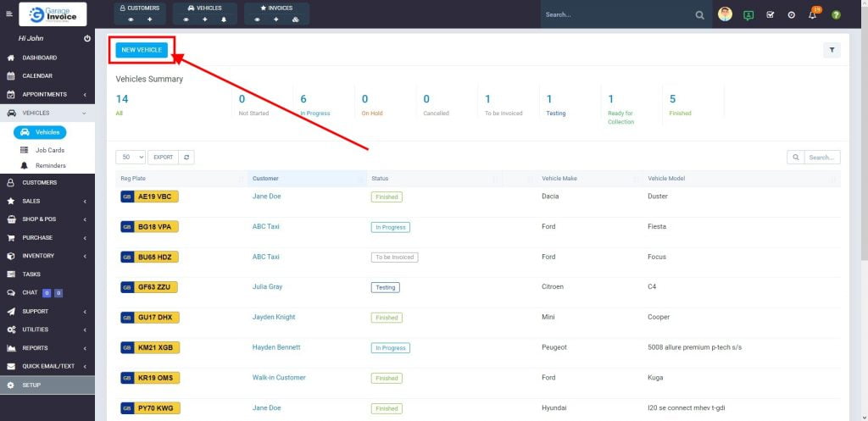This screenshot has height=421, width=868.
Task: Click the hamburger menu icon beside the logo
Action: (x=9, y=14)
